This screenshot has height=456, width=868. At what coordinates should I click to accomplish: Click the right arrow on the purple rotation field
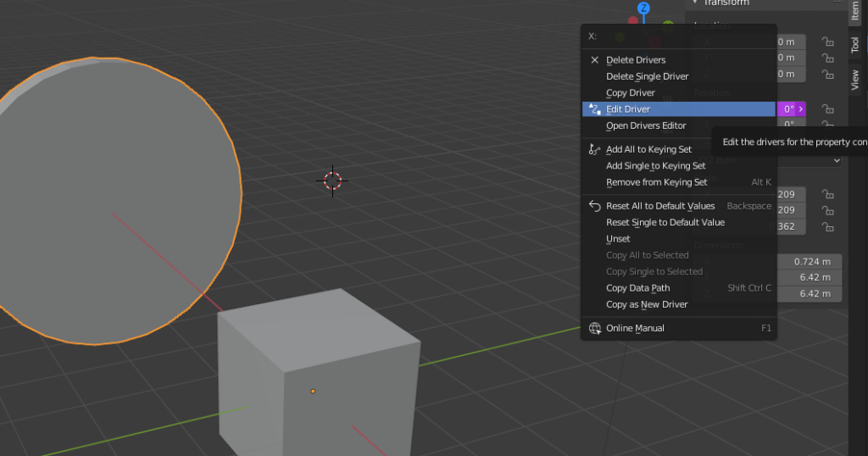[801, 109]
